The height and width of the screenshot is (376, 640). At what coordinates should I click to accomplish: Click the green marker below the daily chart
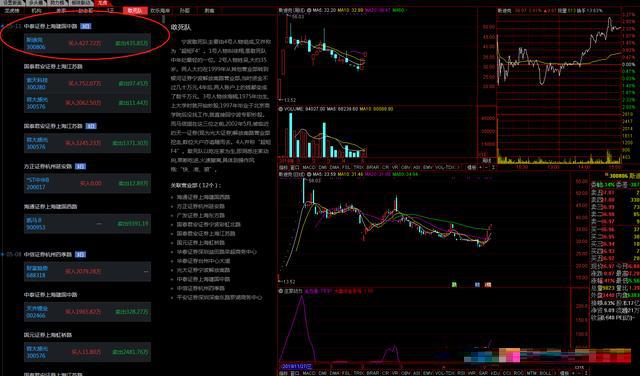(454, 285)
